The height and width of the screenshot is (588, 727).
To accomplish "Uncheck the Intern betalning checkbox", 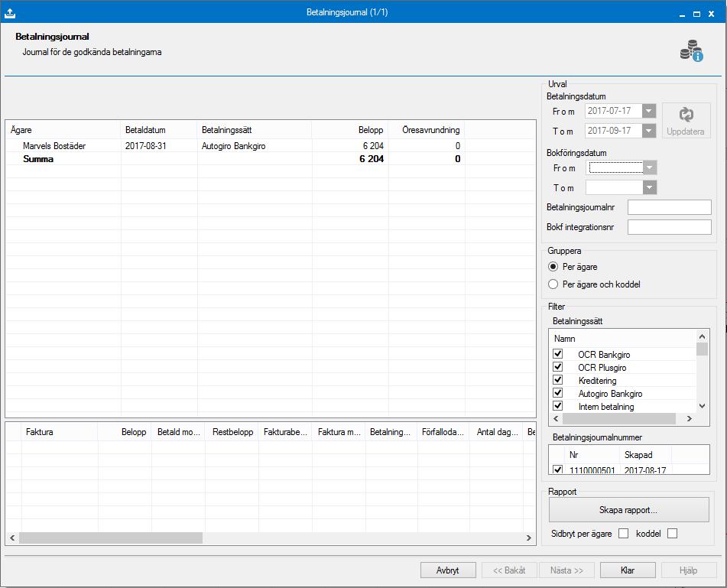I will [x=558, y=406].
